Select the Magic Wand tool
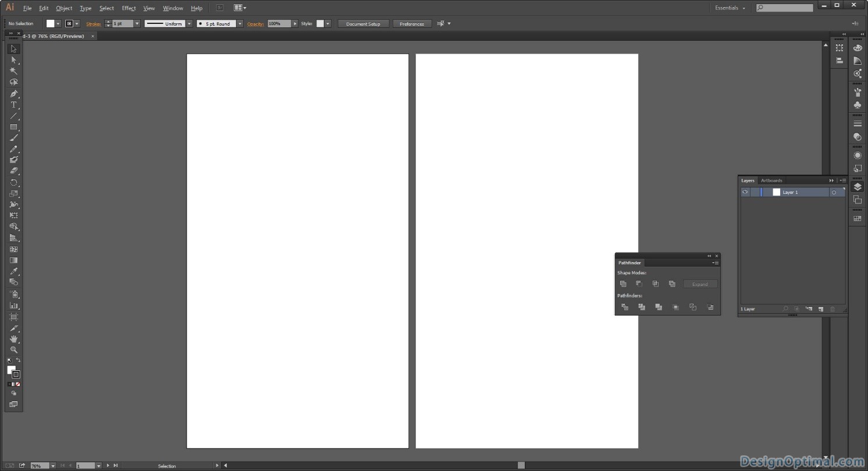 click(13, 71)
